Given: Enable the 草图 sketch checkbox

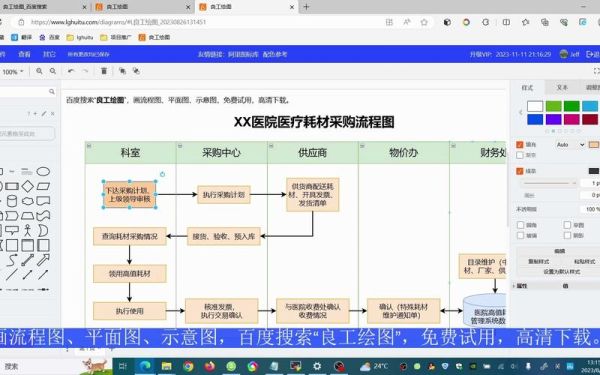Looking at the screenshot, I should [567, 225].
